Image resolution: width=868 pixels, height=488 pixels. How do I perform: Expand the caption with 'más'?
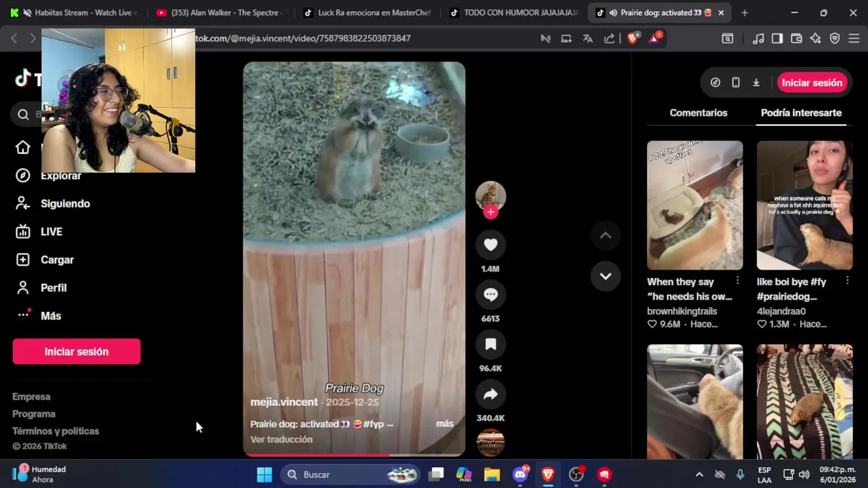[445, 424]
